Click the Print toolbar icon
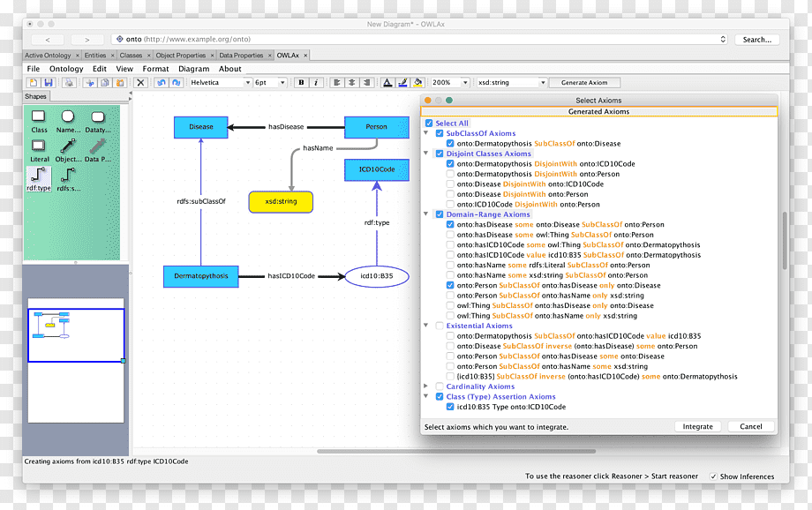Viewport: 812px width, 510px height. pyautogui.click(x=69, y=82)
